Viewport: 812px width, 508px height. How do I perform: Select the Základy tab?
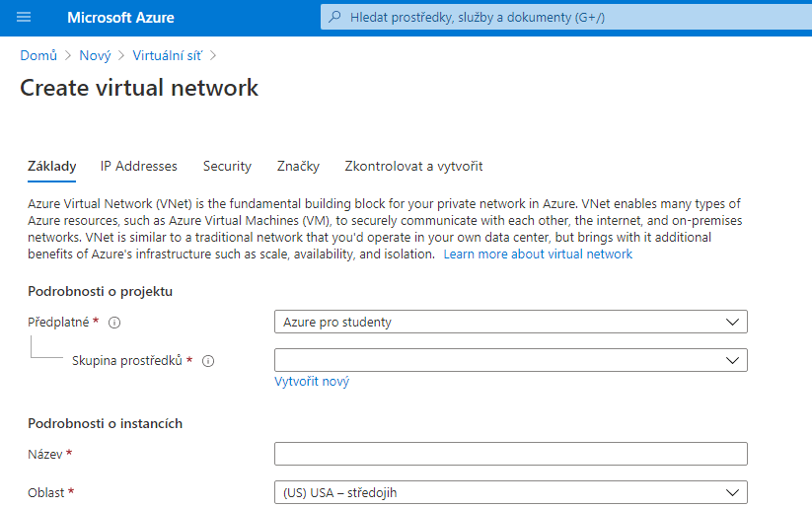tap(52, 167)
